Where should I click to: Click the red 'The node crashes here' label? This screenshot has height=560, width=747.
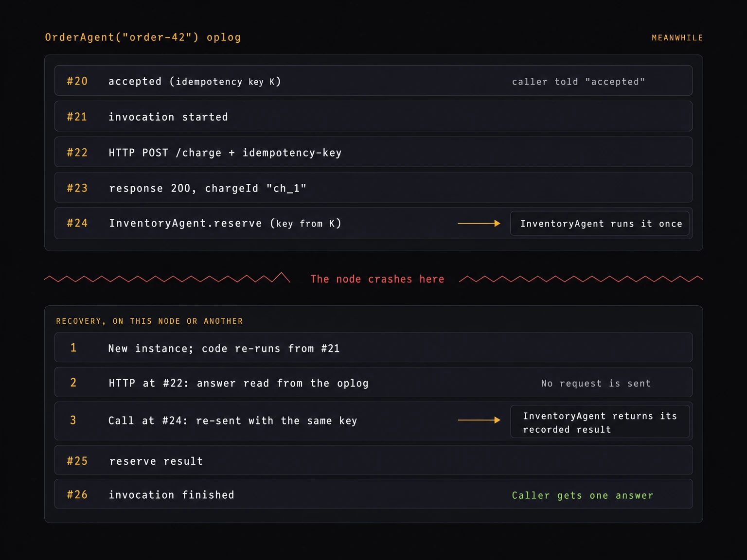click(377, 279)
